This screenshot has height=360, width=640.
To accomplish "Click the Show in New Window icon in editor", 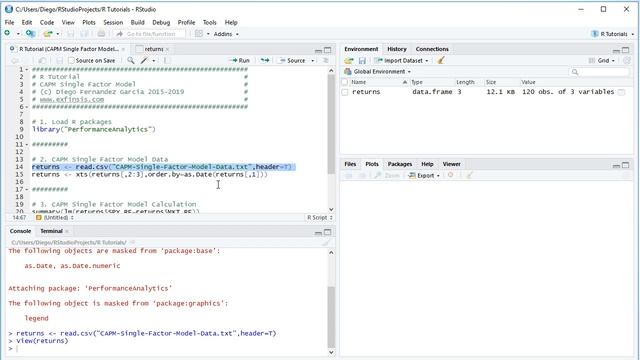I will click(x=42, y=60).
